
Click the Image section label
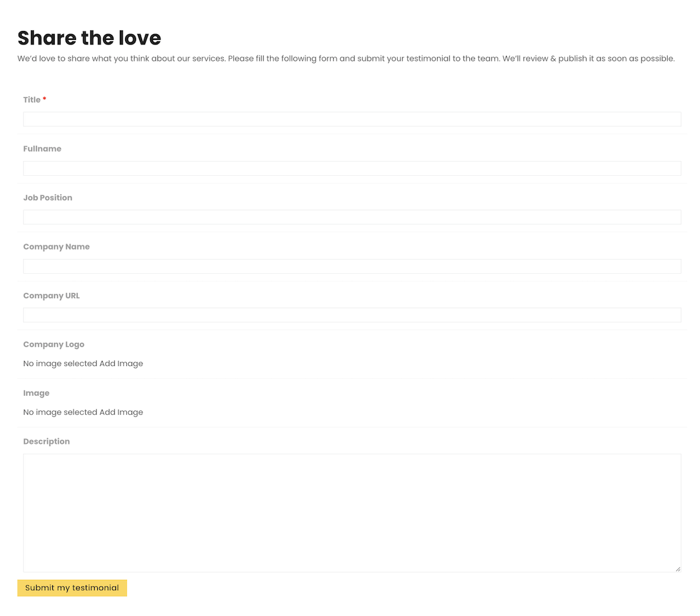pos(36,393)
